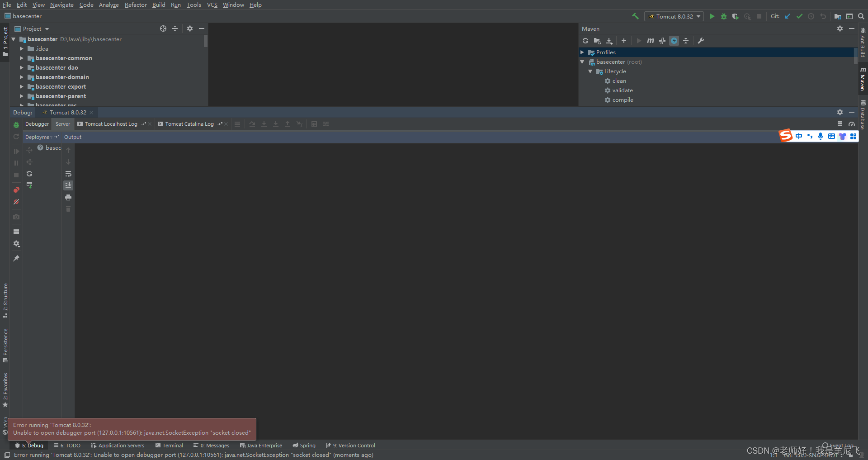Execute Maven Goal with the m icon
Screen dimensions: 868x460
651,41
